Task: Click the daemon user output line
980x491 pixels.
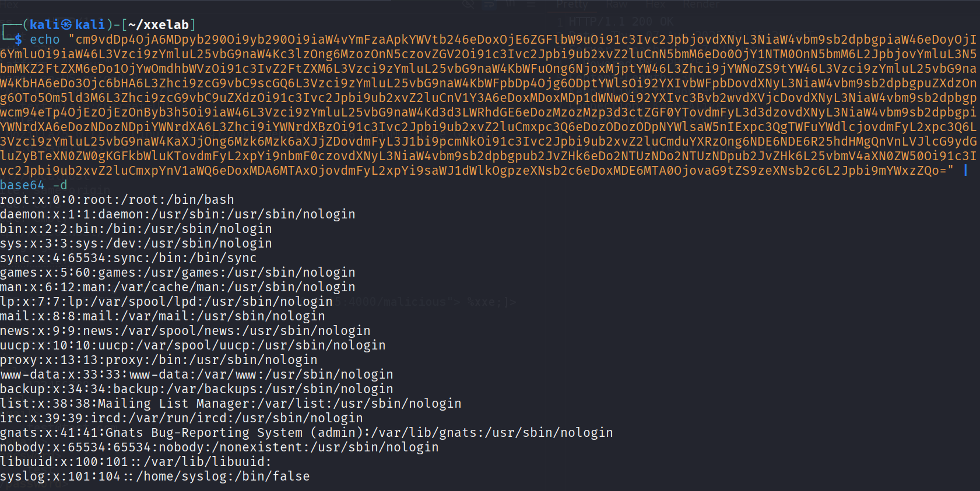Action: coord(177,214)
